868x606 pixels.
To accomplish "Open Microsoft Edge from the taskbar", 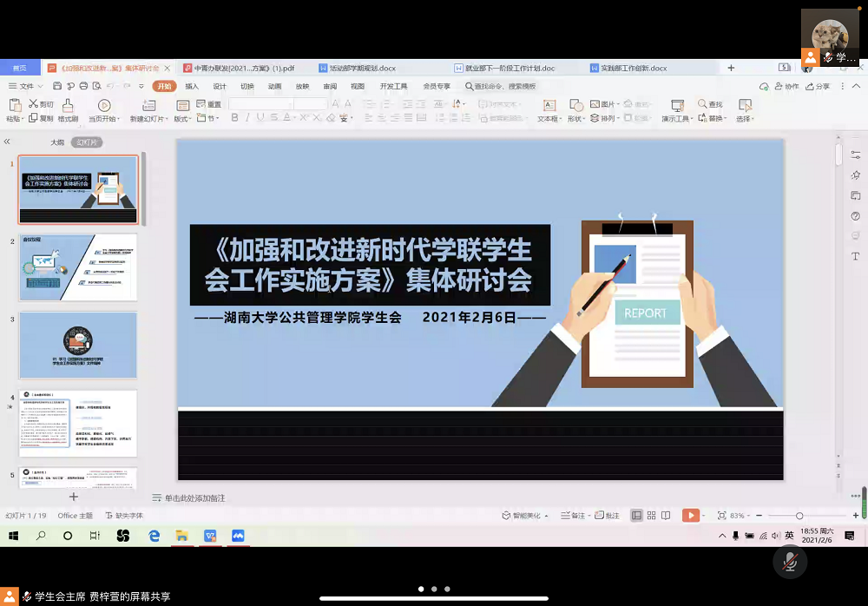I will point(155,536).
